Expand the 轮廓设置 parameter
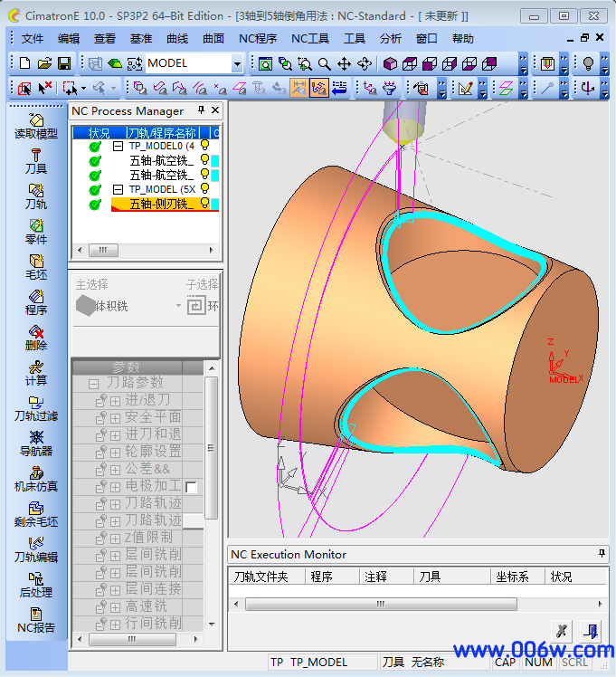Screen dimensions: 616x677 [115, 453]
